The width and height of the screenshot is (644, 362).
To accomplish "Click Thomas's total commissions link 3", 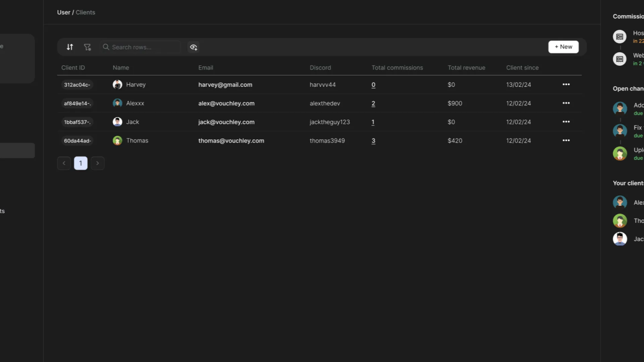I will [373, 141].
